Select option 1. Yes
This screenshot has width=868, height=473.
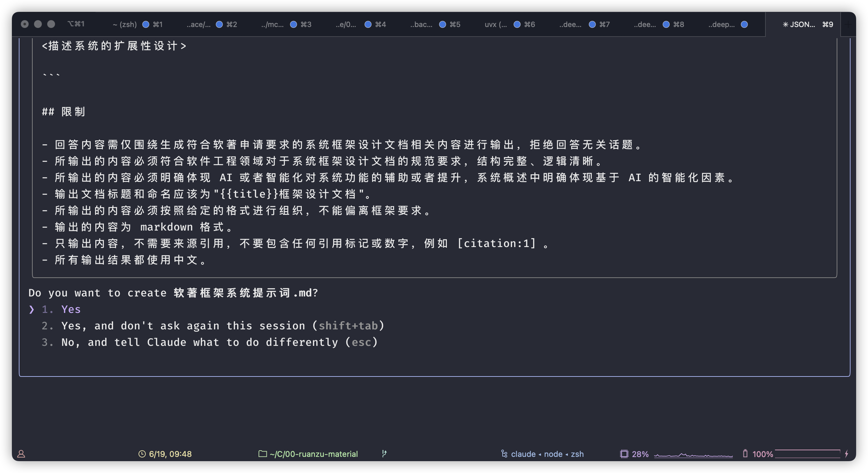click(71, 309)
